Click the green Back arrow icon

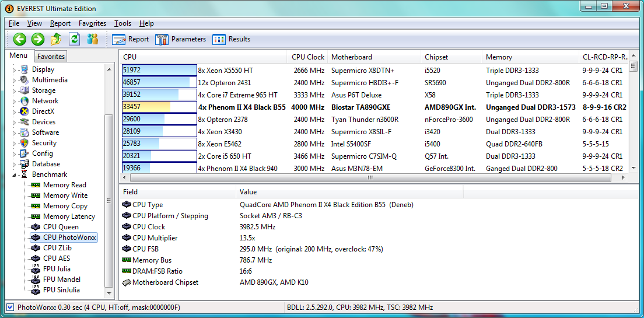19,39
